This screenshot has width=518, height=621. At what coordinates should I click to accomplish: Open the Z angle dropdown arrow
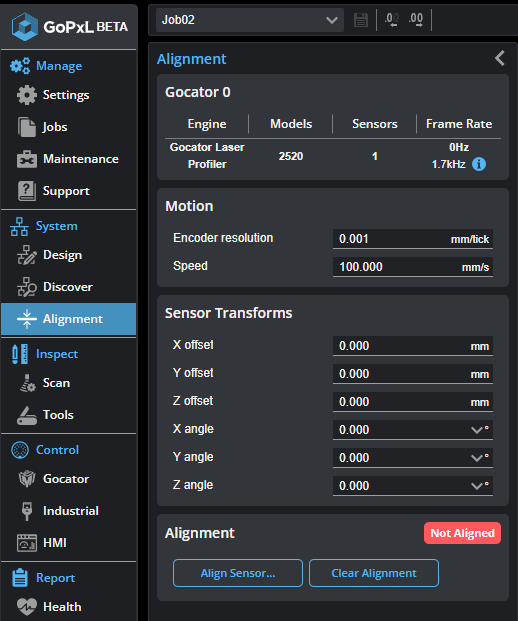(476, 486)
